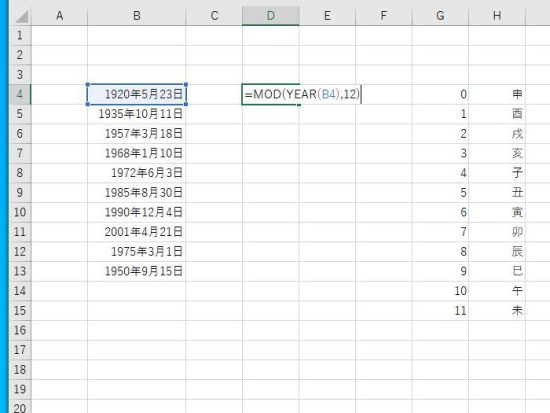Viewport: 550px width, 413px height.
Task: Click cell G8 containing 4
Action: pyautogui.click(x=440, y=173)
